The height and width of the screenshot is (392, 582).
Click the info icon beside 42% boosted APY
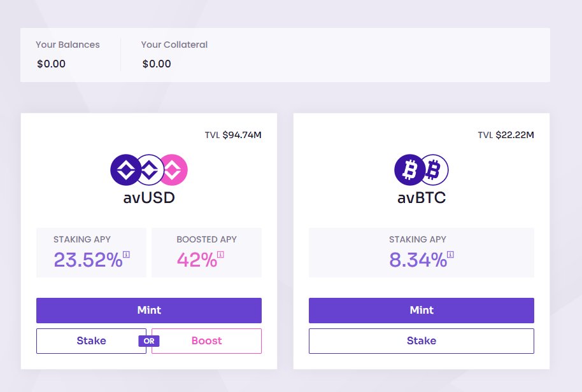[x=220, y=255]
